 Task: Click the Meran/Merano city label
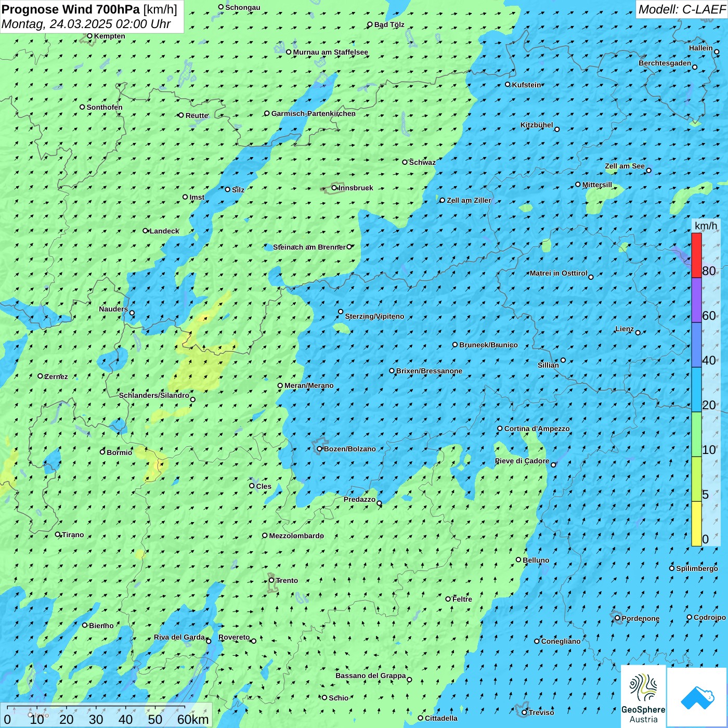(309, 385)
